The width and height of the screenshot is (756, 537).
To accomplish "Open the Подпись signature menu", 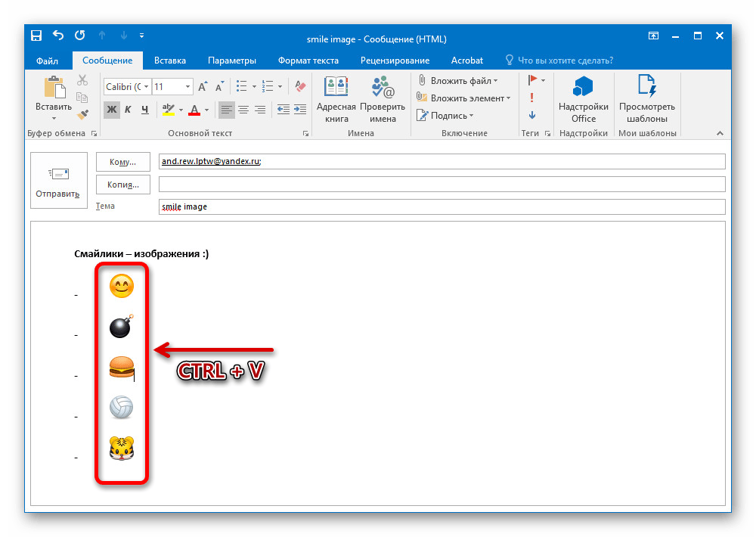I will click(445, 115).
